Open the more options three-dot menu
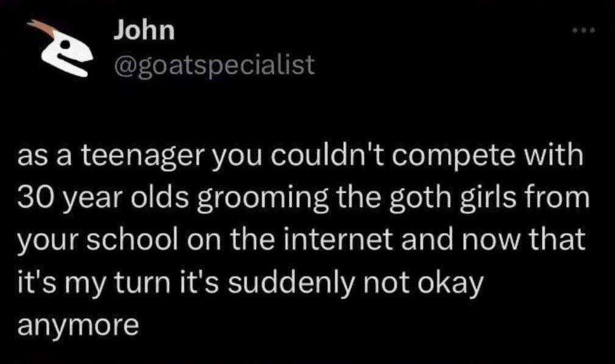 click(x=584, y=30)
